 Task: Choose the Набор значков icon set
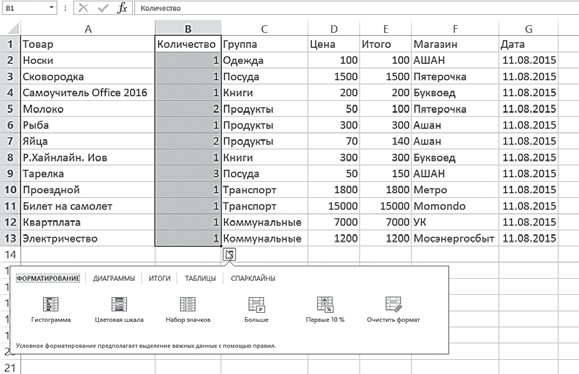point(188,310)
